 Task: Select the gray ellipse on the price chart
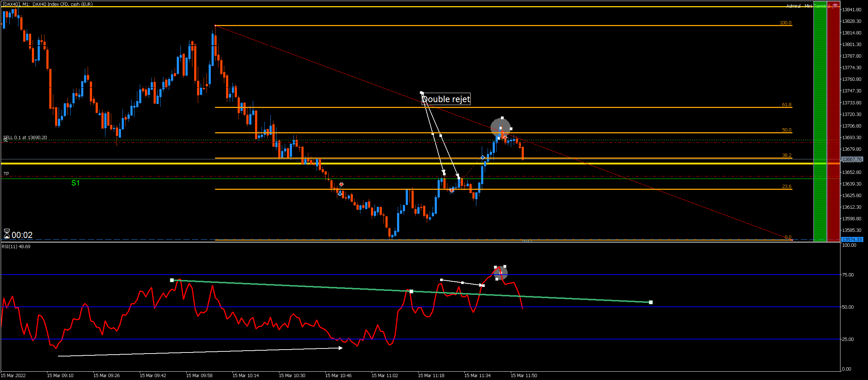click(x=501, y=128)
